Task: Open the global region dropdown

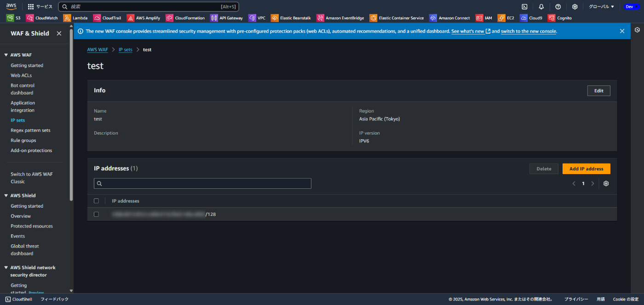Action: [602, 6]
